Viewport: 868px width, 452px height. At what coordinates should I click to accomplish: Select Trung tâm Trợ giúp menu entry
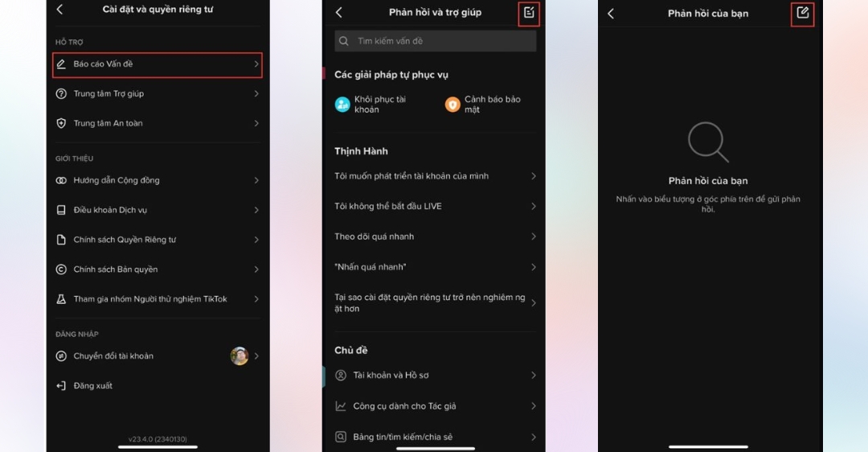tap(158, 93)
